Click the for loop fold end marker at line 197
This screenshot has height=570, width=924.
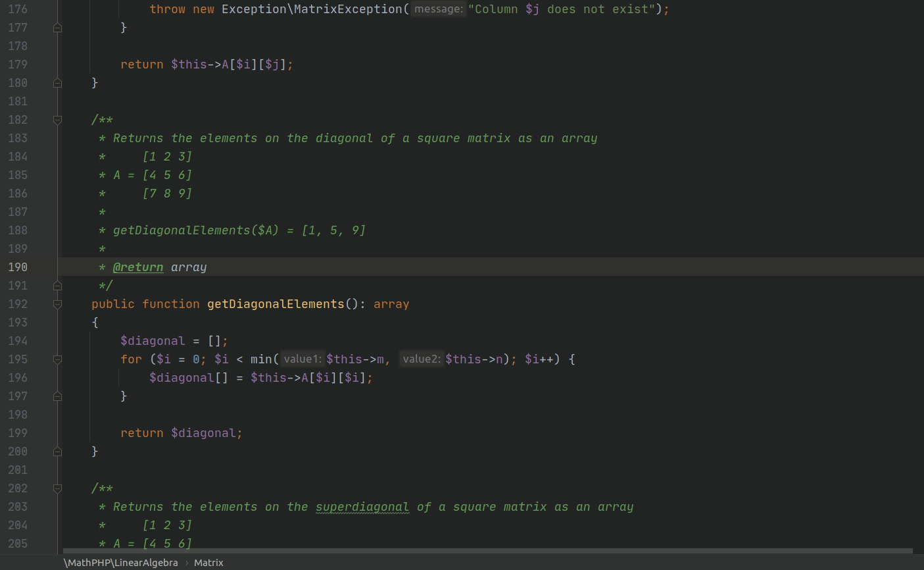coord(57,396)
